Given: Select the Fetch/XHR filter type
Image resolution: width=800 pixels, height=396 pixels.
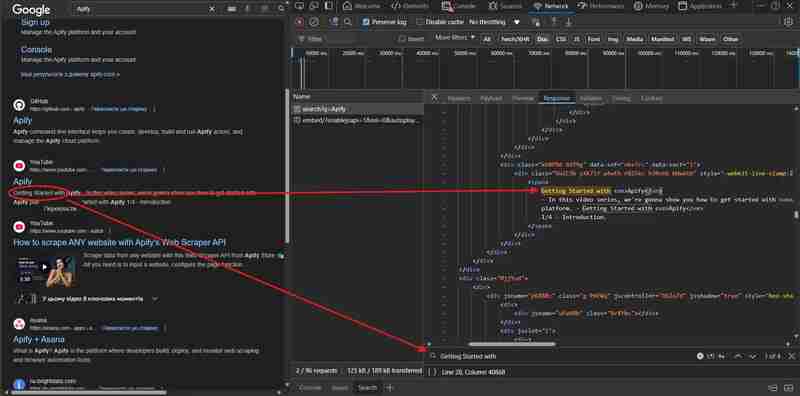Looking at the screenshot, I should (514, 39).
